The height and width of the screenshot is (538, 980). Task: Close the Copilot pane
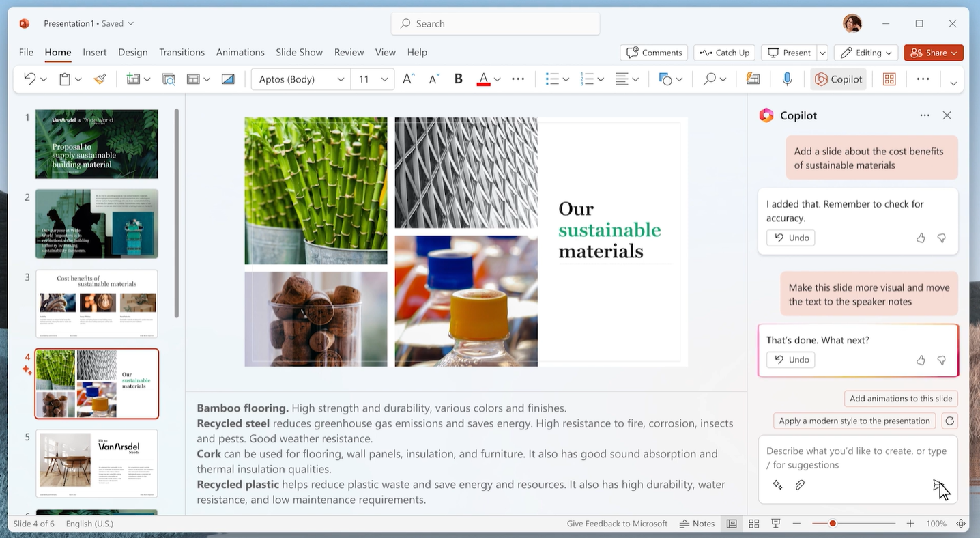[x=947, y=115]
